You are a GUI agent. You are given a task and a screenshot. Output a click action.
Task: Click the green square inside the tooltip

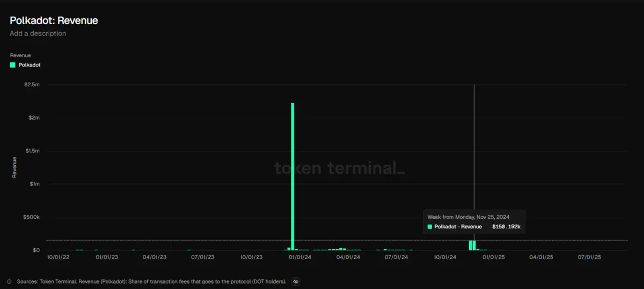pyautogui.click(x=430, y=227)
